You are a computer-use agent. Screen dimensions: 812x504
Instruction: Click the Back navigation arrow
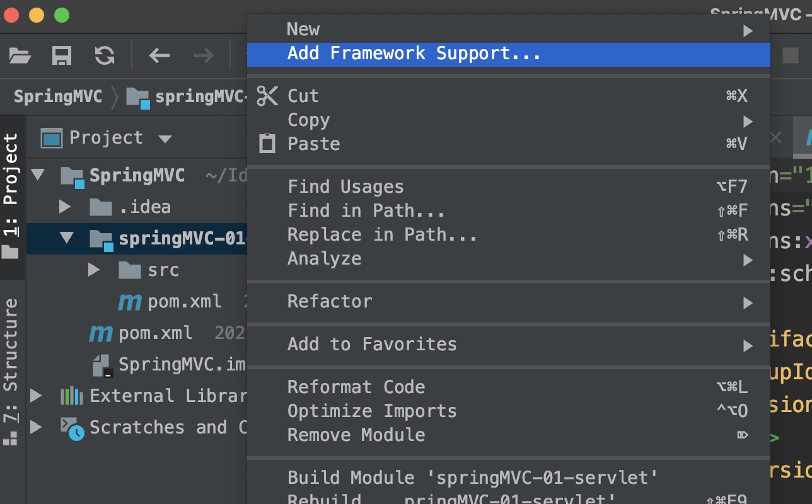point(159,55)
